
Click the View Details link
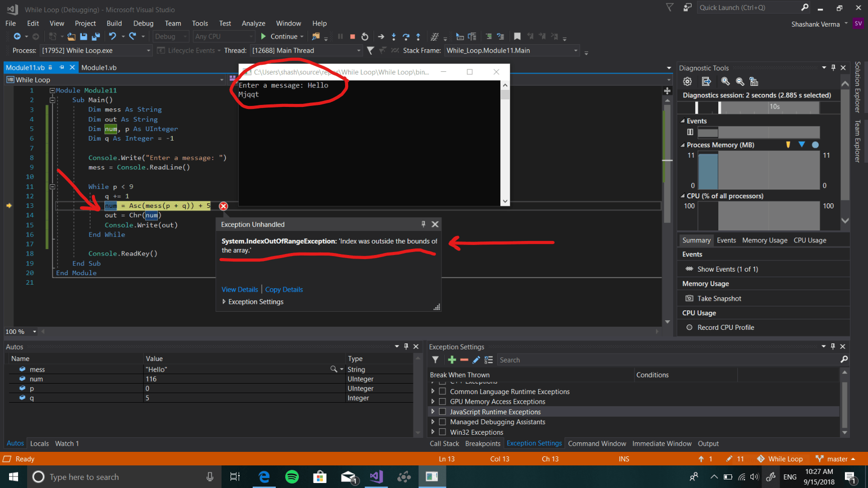click(240, 290)
